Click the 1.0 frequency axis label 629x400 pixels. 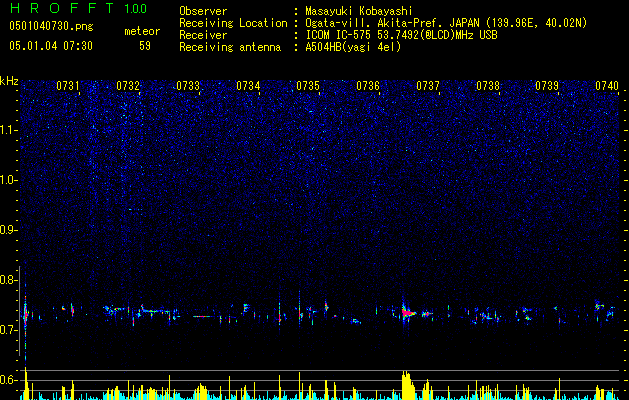9,180
